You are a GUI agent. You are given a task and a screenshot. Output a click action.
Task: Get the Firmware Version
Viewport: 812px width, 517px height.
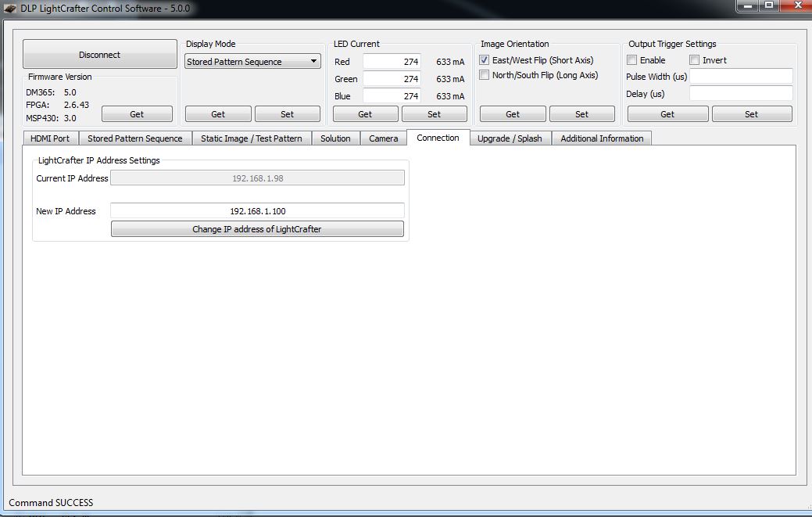tap(137, 114)
